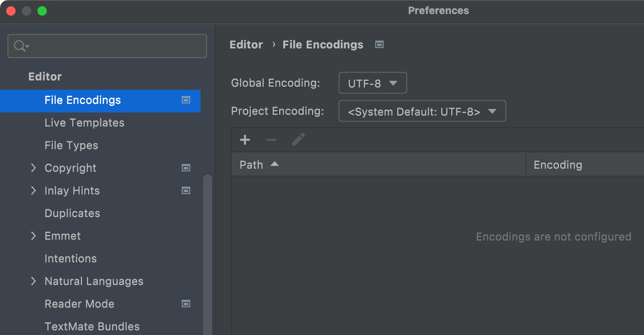Edit a path mapping with the pencil
This screenshot has width=644, height=335.
(x=298, y=139)
